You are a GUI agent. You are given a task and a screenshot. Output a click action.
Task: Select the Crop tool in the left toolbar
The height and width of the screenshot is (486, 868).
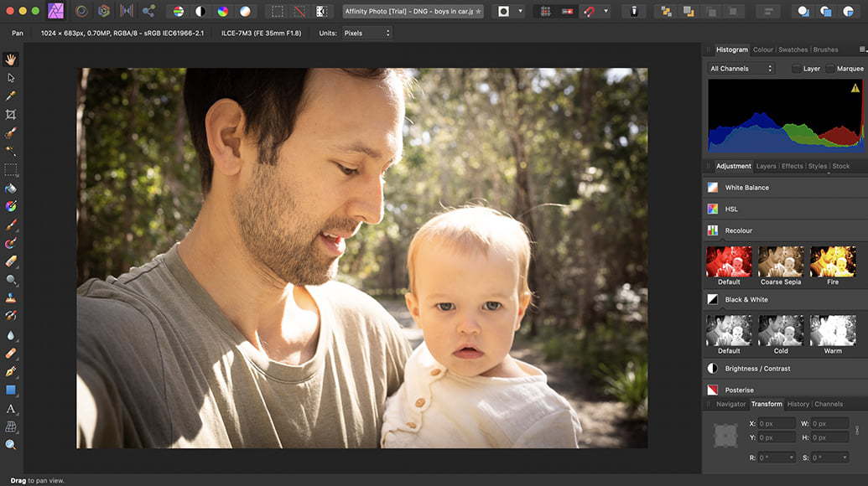[x=11, y=114]
